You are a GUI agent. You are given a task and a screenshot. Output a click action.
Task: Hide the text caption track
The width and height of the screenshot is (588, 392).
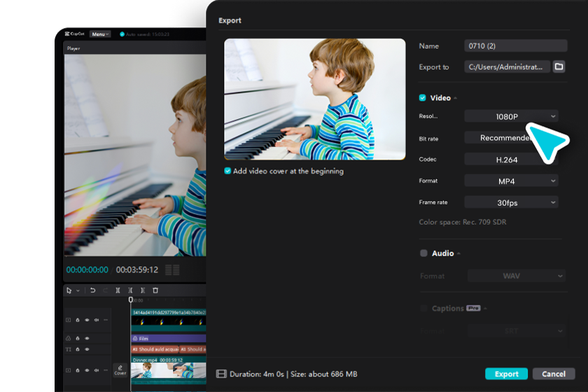(87, 349)
